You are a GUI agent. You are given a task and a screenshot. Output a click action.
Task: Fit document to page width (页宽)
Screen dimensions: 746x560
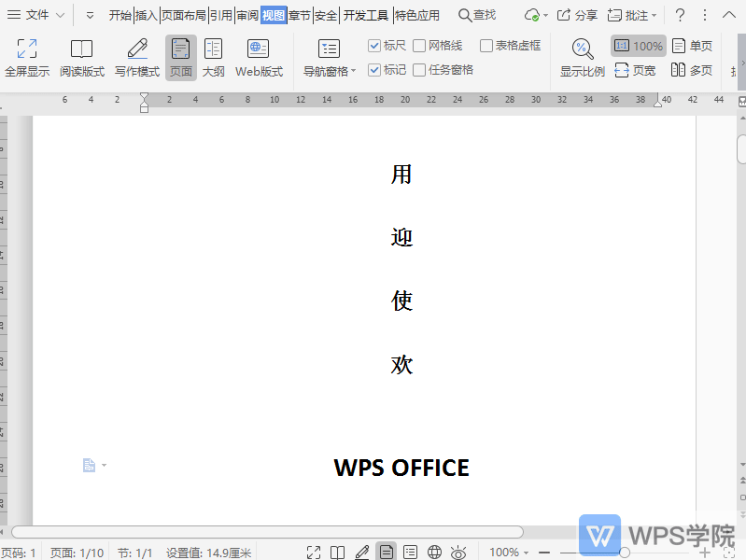635,70
